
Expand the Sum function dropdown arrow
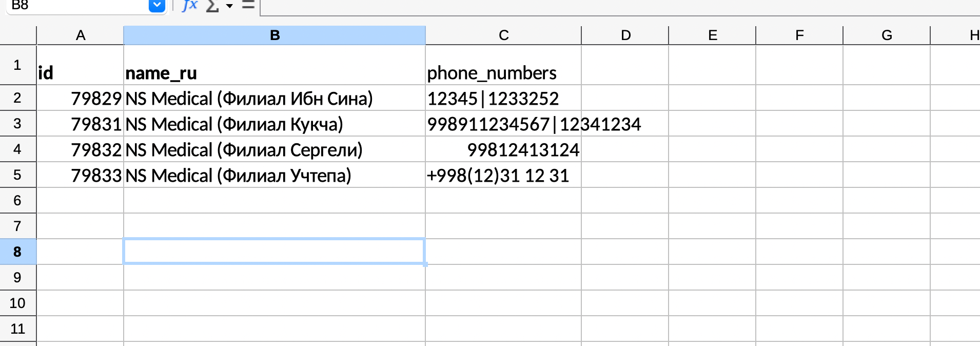click(x=229, y=6)
